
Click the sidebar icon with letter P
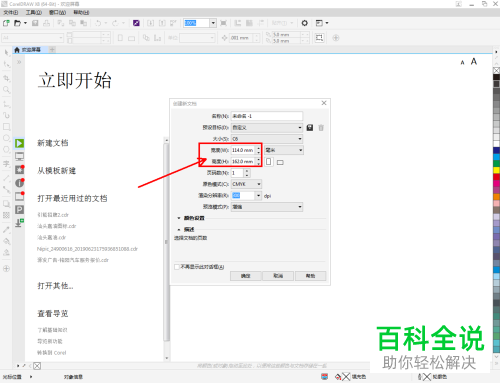[19, 209]
